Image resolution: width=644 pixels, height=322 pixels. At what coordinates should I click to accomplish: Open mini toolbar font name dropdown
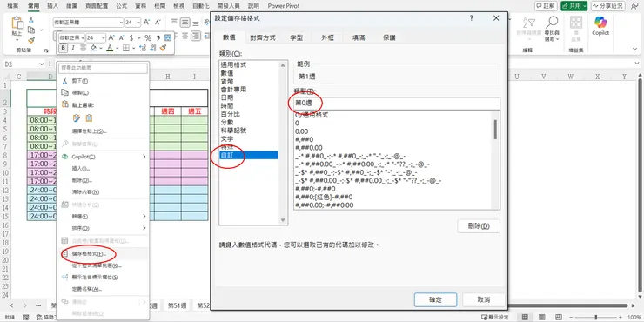click(x=83, y=37)
